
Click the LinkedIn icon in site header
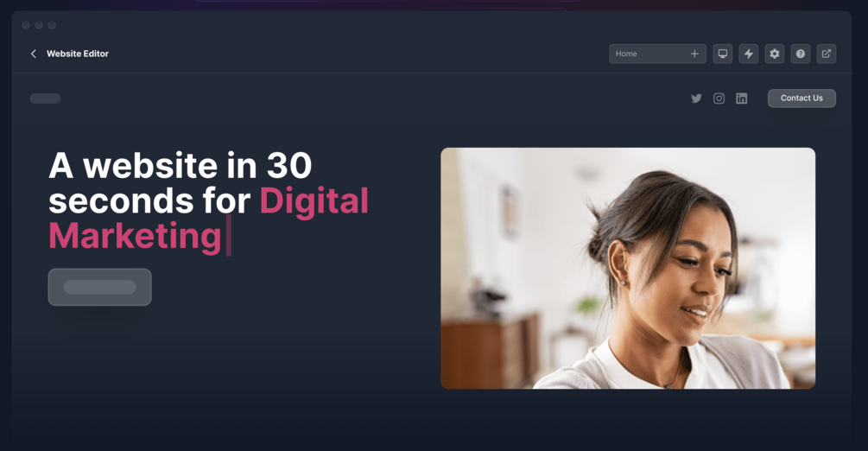click(x=741, y=98)
